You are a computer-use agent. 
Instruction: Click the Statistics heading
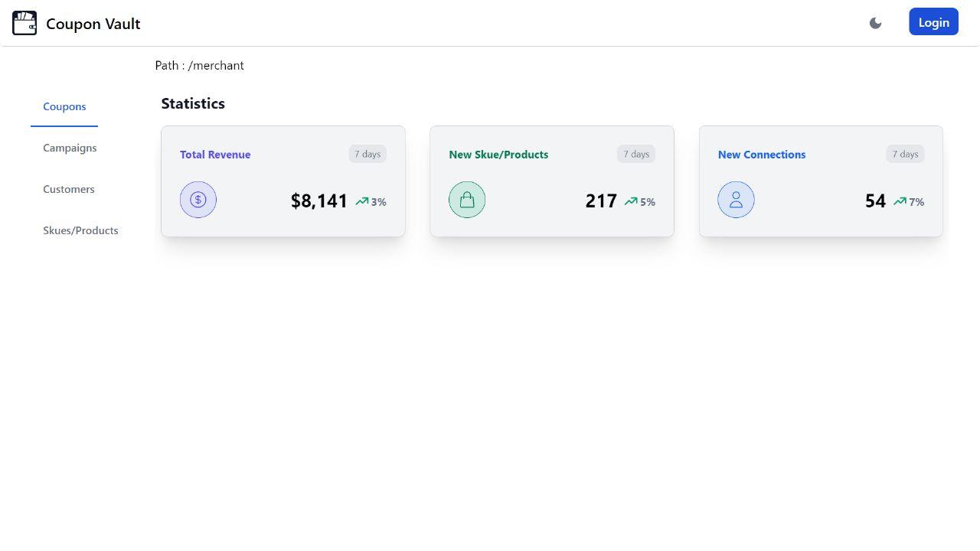point(193,103)
